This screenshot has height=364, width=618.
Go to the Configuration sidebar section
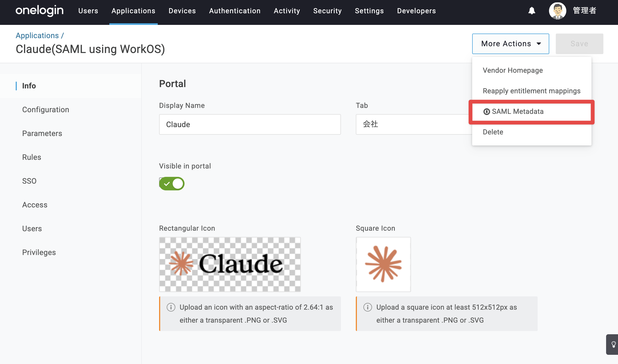46,110
